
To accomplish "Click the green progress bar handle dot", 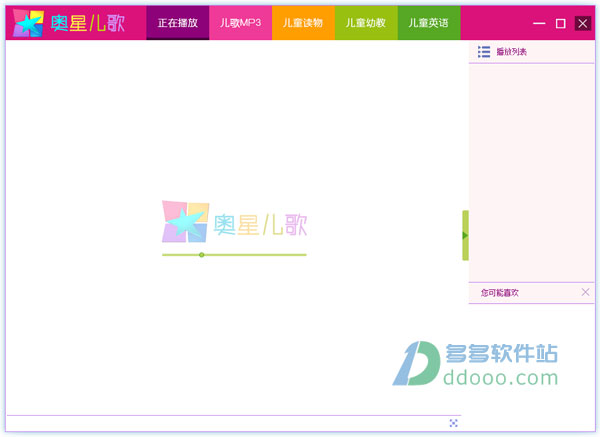I will 202,255.
